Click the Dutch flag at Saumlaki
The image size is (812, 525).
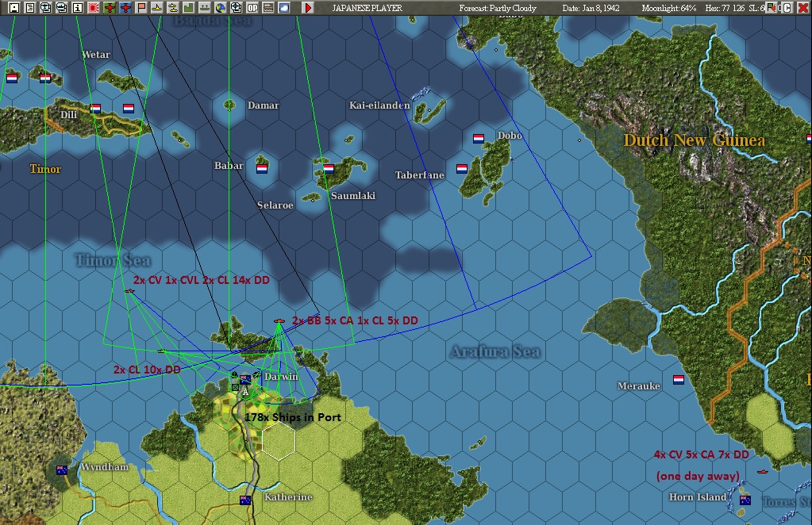[329, 169]
